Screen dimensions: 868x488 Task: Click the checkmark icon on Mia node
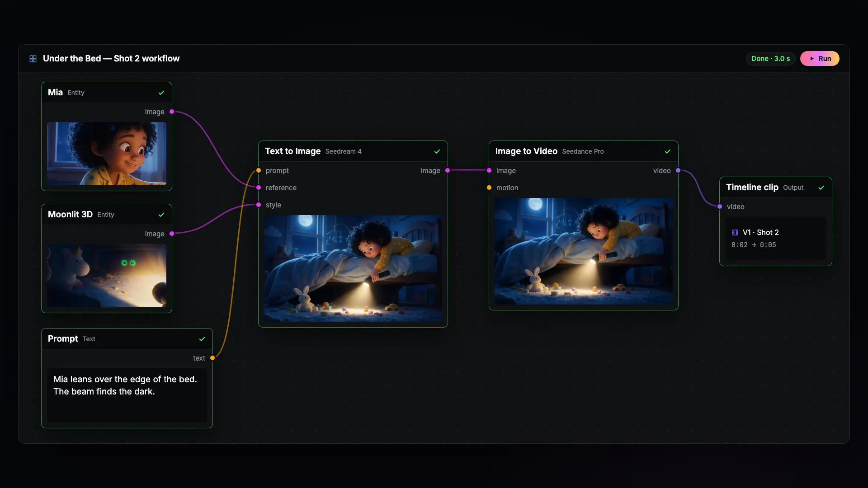coord(161,93)
